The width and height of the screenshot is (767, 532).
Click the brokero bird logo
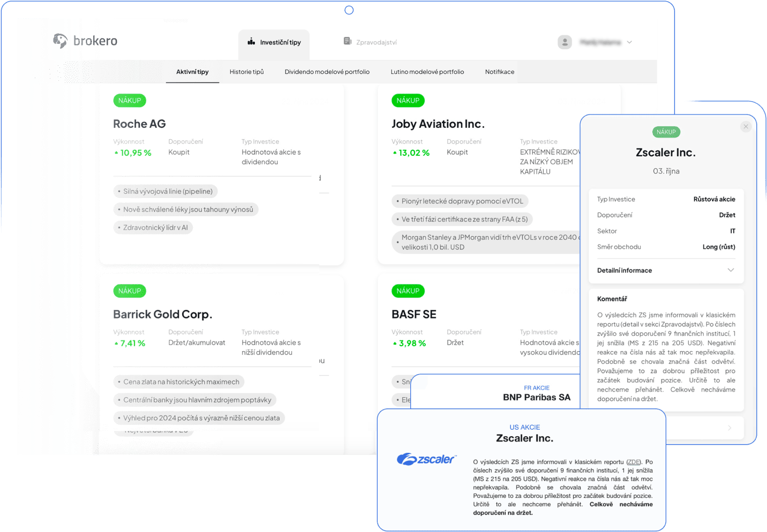60,41
